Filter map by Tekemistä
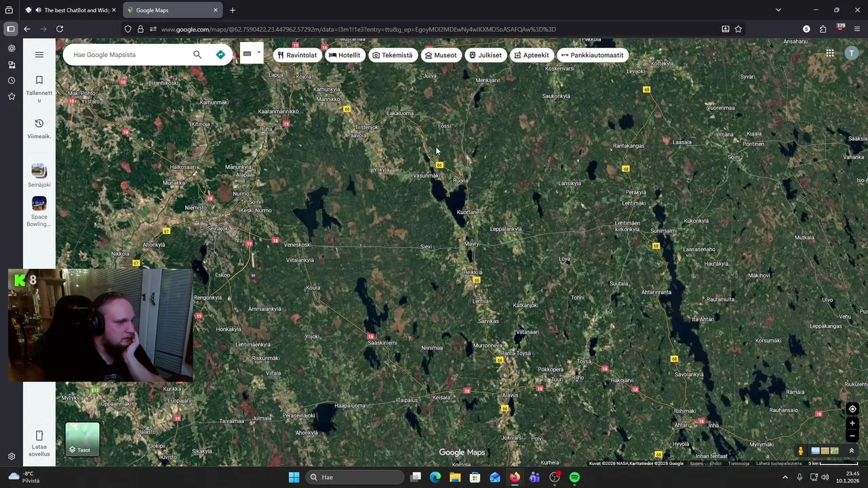Screen dimensions: 868x488 point(393,55)
